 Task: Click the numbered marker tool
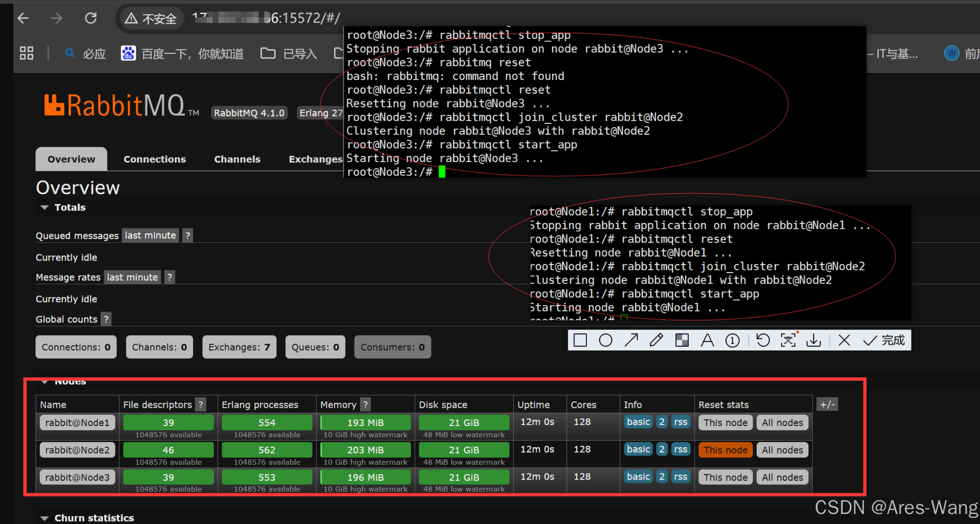(x=733, y=340)
